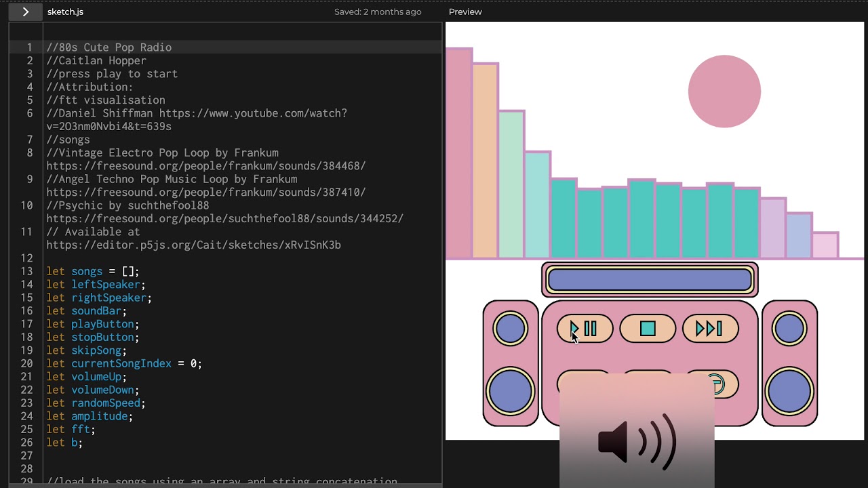Click the 'let songs = [];' line
The height and width of the screenshot is (488, 868).
(93, 271)
